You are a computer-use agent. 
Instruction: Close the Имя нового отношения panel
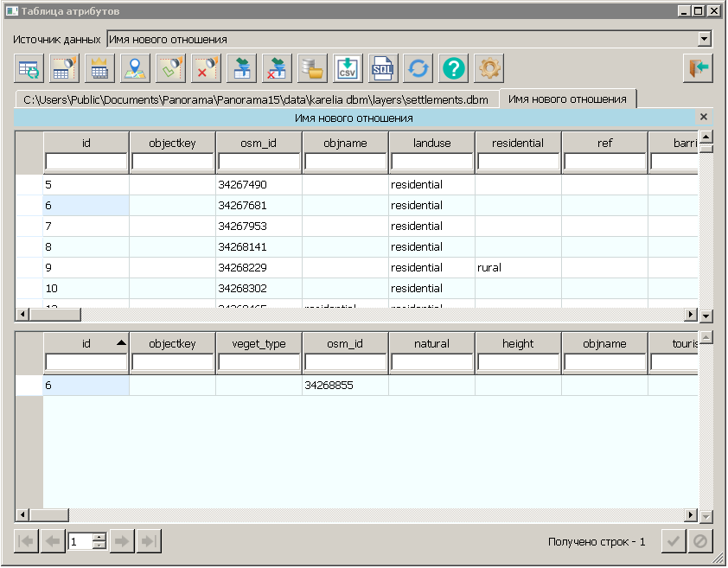pyautogui.click(x=704, y=117)
